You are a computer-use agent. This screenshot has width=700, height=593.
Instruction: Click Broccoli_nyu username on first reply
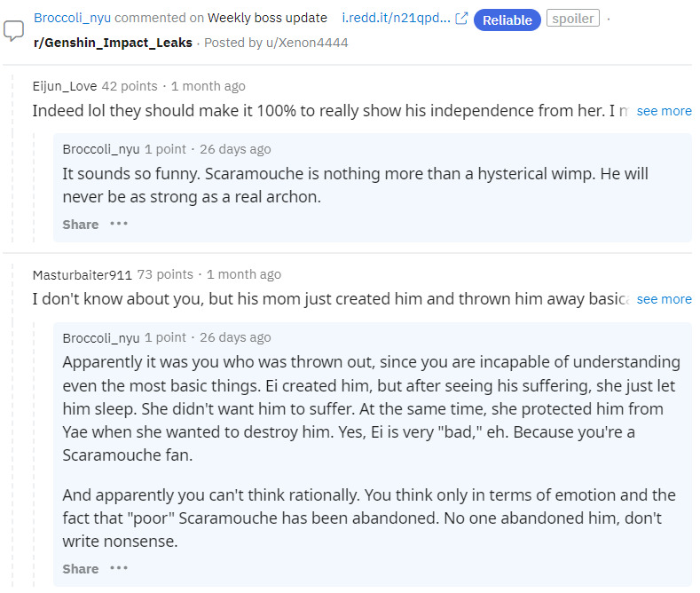101,149
